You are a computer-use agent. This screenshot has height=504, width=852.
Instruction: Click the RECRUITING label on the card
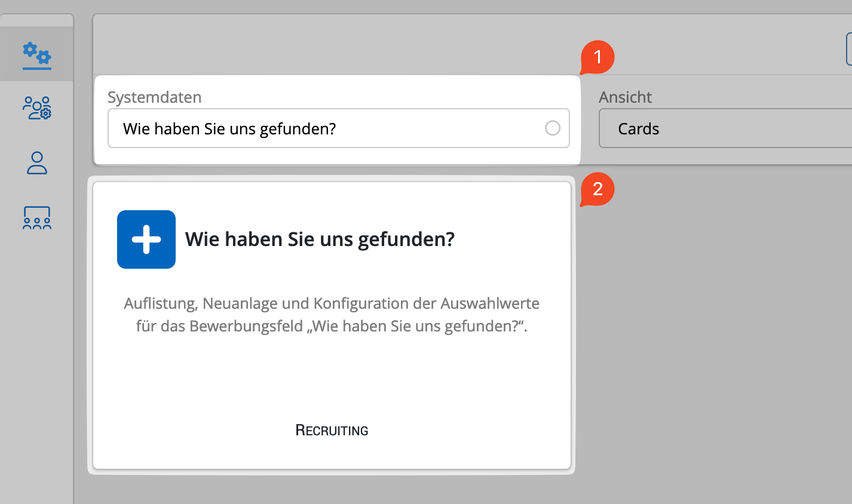tap(332, 431)
